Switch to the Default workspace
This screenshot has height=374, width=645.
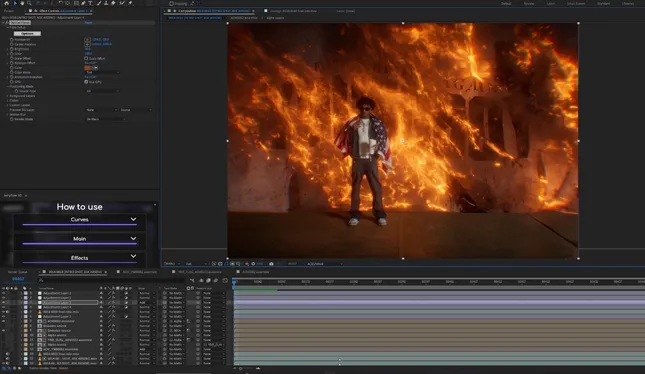[x=506, y=4]
